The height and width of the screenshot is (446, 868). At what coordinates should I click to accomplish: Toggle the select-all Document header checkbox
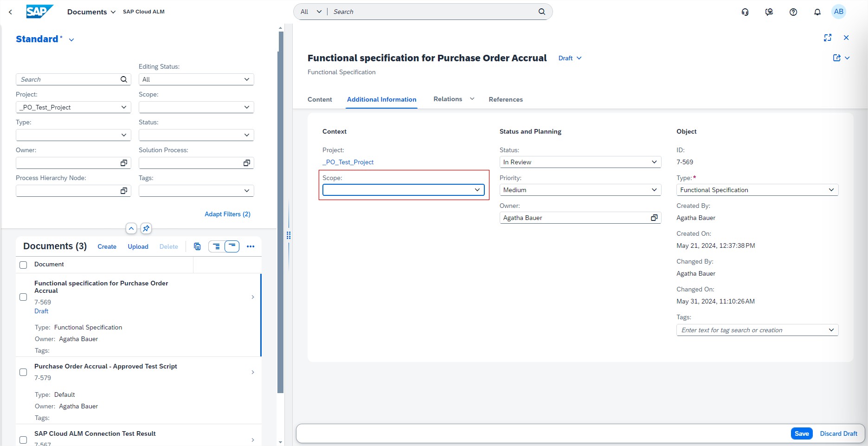23,265
